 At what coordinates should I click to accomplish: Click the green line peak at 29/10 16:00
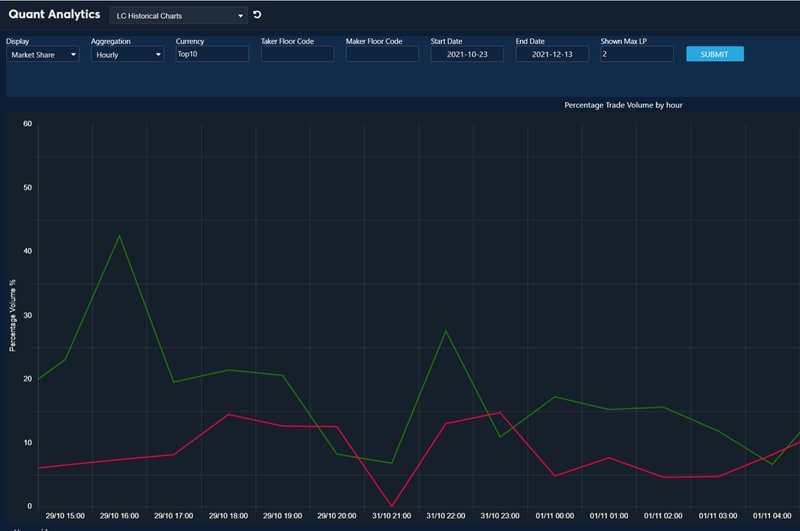120,236
